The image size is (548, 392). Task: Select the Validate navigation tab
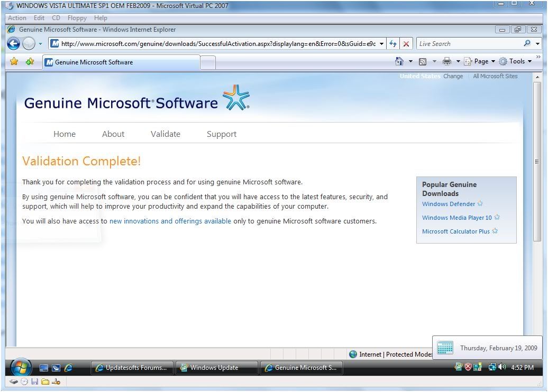point(166,134)
